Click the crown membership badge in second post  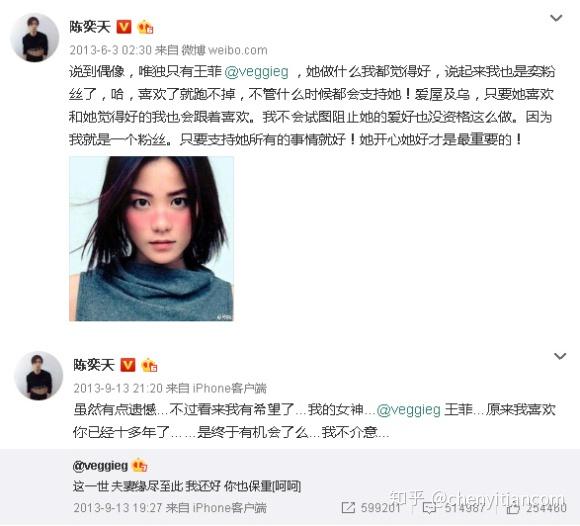click(x=149, y=365)
